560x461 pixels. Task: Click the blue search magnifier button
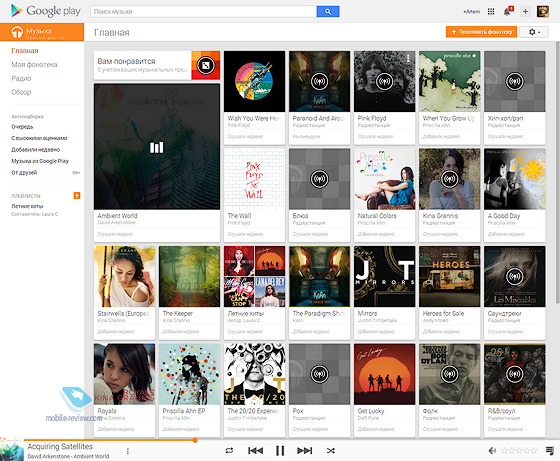[328, 11]
